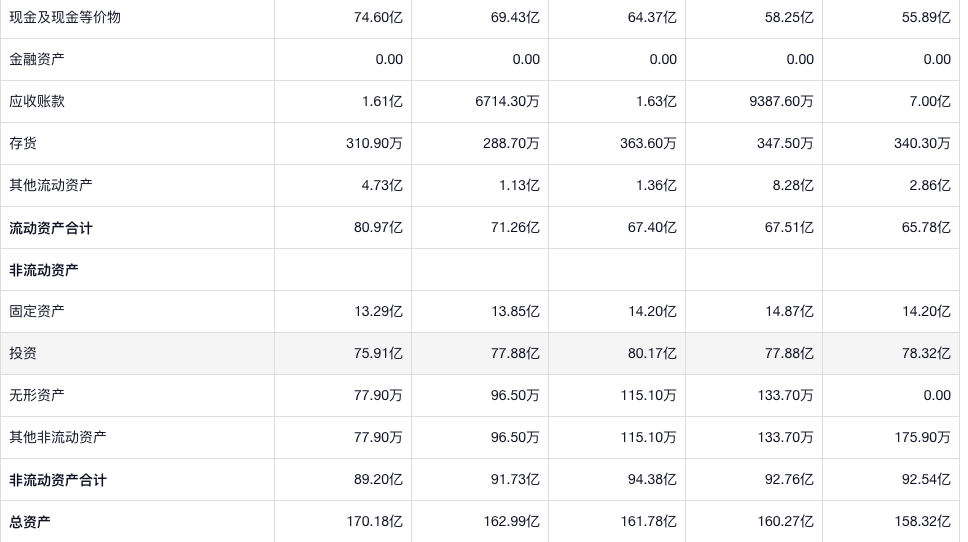Select the 非流动资产合计 row header
Viewport: 968px width, 542px height.
pos(58,480)
